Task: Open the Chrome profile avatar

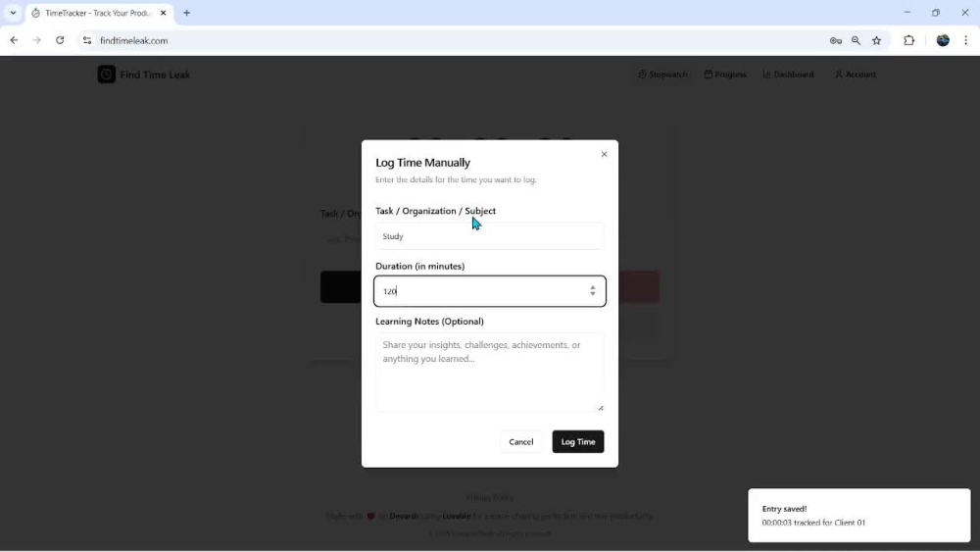Action: (943, 40)
